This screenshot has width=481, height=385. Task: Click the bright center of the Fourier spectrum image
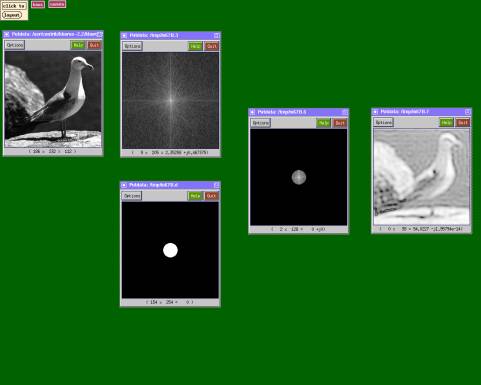coord(171,100)
